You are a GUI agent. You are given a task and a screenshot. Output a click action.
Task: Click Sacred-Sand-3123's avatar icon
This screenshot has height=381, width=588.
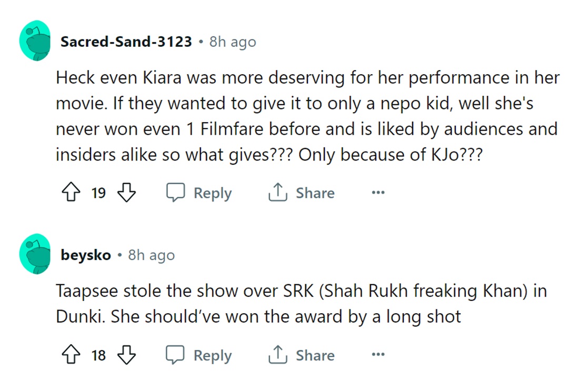point(35,41)
